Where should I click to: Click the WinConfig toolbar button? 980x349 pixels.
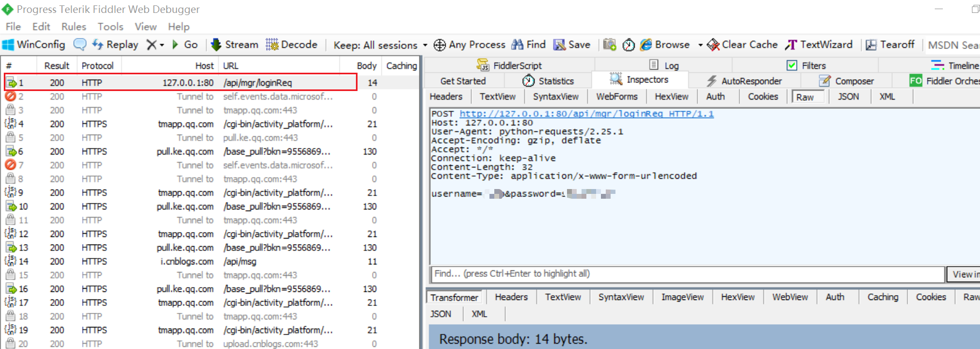[x=34, y=45]
